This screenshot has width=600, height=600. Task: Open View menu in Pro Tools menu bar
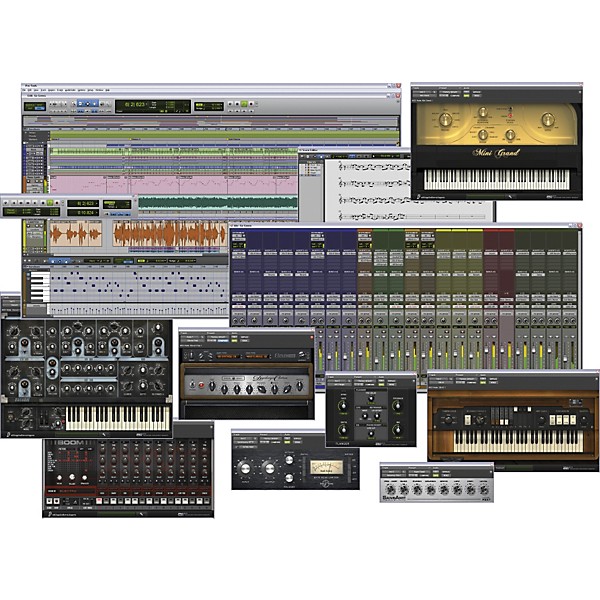(36, 90)
